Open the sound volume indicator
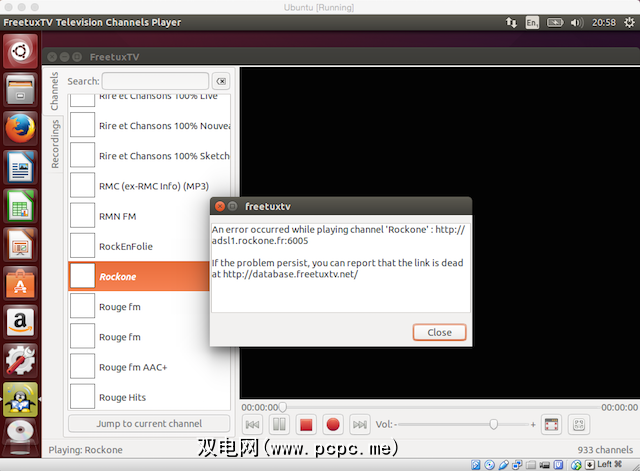This screenshot has height=471, width=640. [x=576, y=22]
